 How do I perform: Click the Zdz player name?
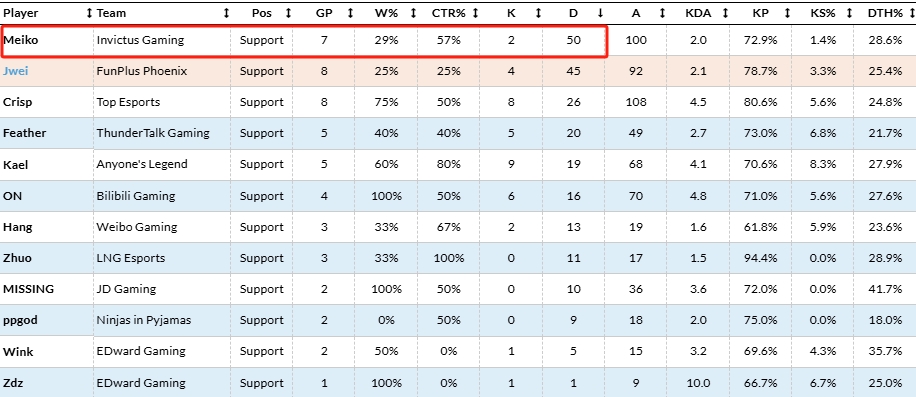(13, 384)
